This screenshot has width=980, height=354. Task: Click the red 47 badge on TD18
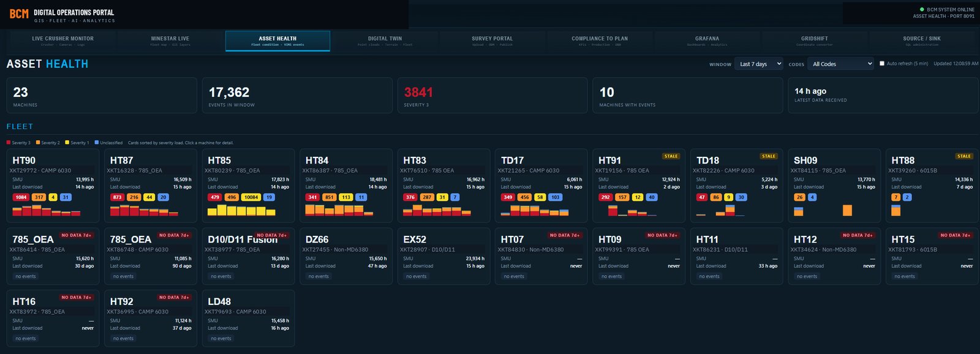pyautogui.click(x=702, y=197)
